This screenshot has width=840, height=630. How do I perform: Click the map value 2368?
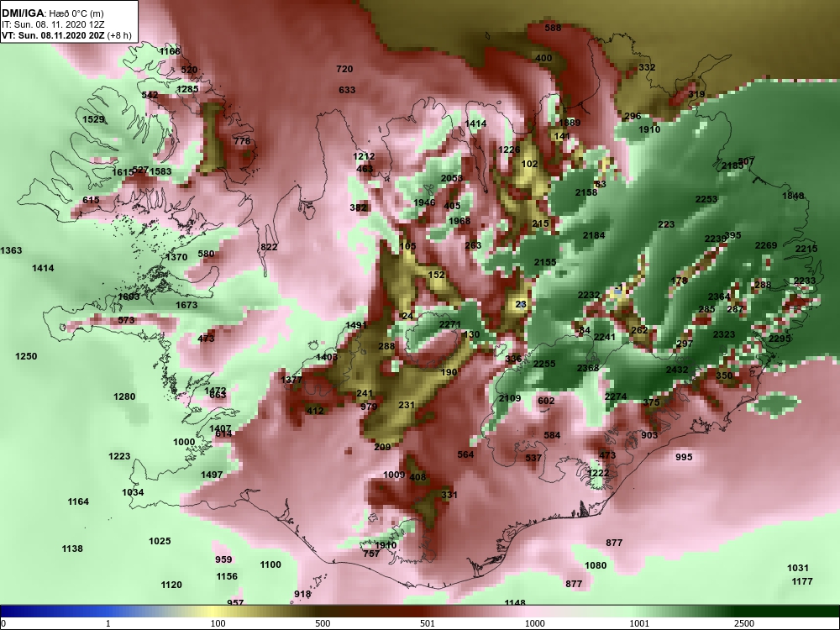coord(588,368)
